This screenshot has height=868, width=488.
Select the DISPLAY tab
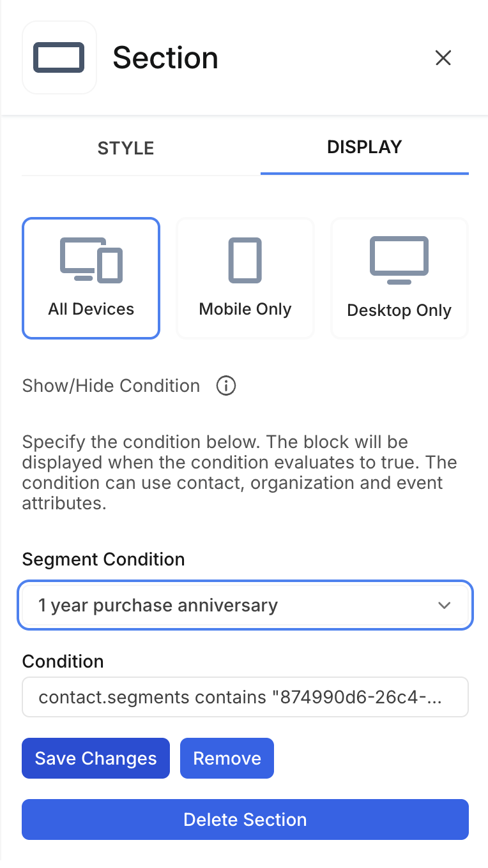pos(364,147)
